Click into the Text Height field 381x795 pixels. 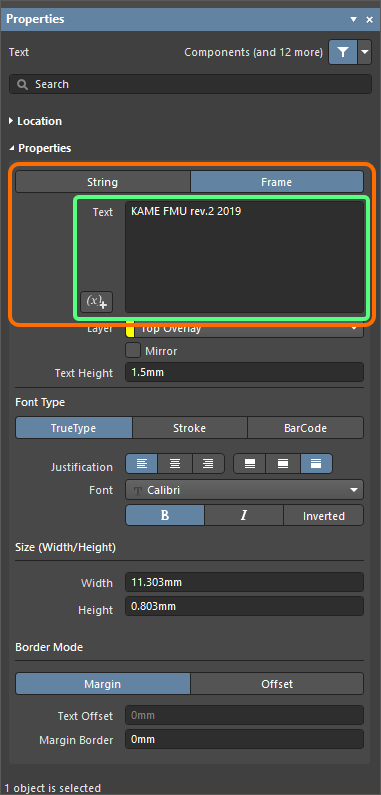245,372
